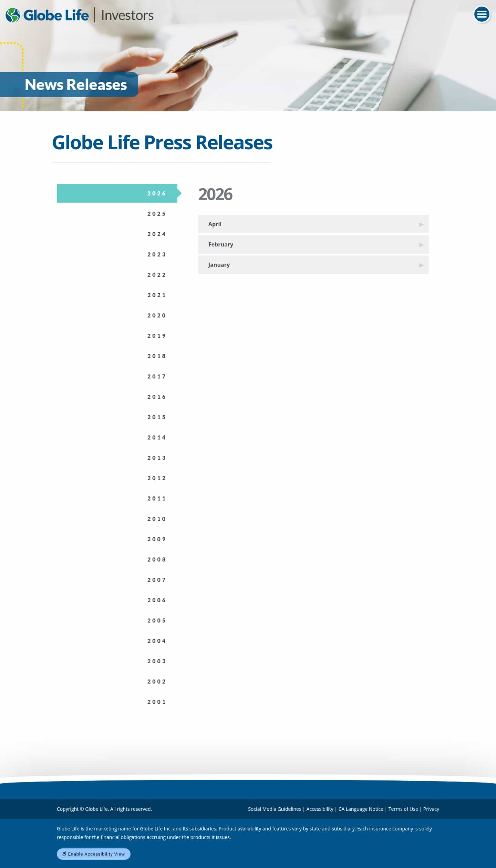Viewport: 496px width, 868px height.
Task: Click the Accessibility footer link
Action: (320, 809)
